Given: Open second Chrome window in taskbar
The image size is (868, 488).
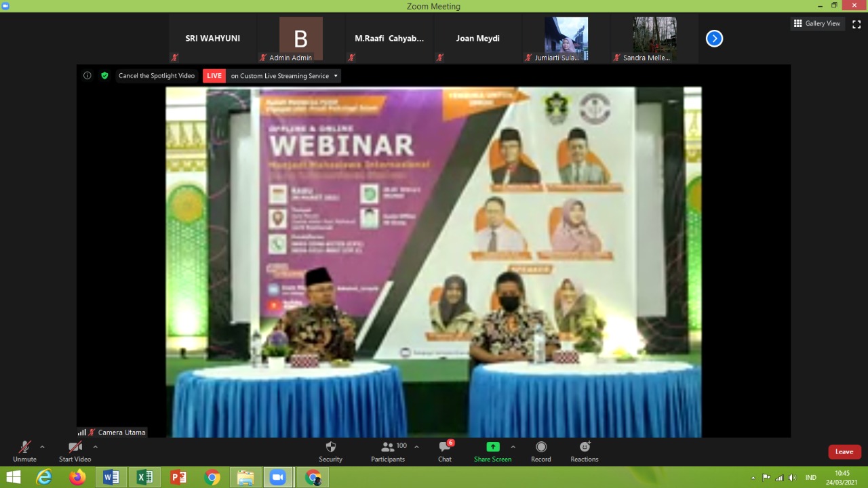Looking at the screenshot, I should click(x=313, y=477).
